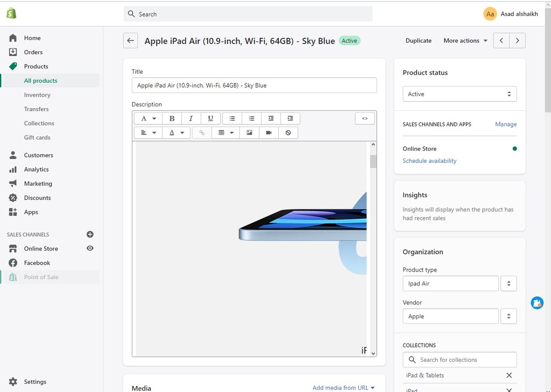This screenshot has height=392, width=551.
Task: Click the Duplicate button
Action: (x=418, y=41)
